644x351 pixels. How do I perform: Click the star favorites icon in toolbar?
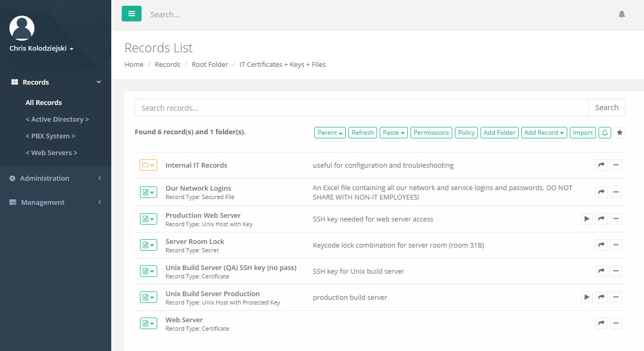tap(619, 133)
